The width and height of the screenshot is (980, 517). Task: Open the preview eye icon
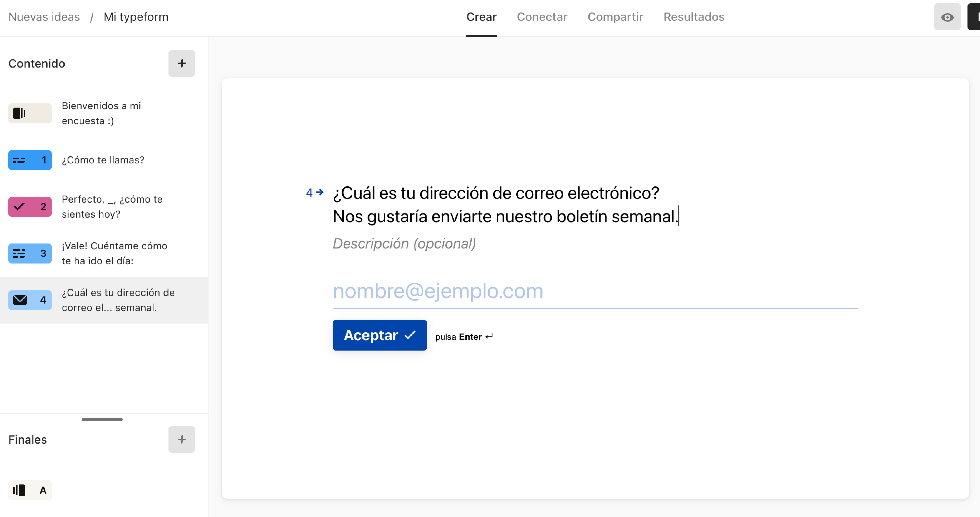[x=947, y=17]
